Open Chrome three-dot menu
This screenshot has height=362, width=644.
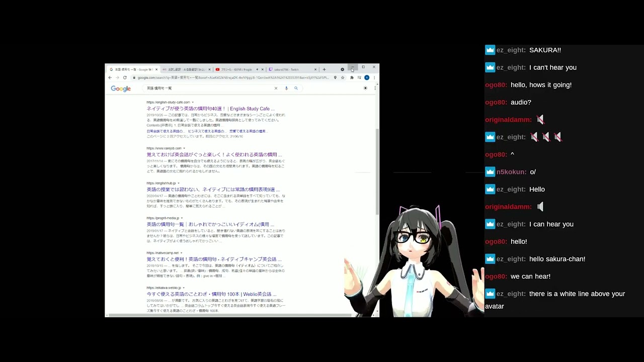(x=374, y=77)
